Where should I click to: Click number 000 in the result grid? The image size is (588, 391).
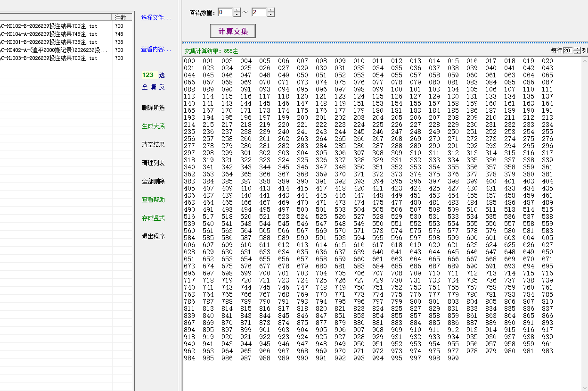tap(189, 61)
